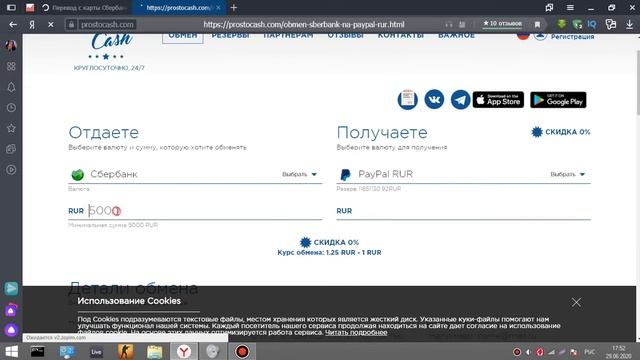Open the IQ extension icon
The width and height of the screenshot is (640, 360).
pos(592,24)
